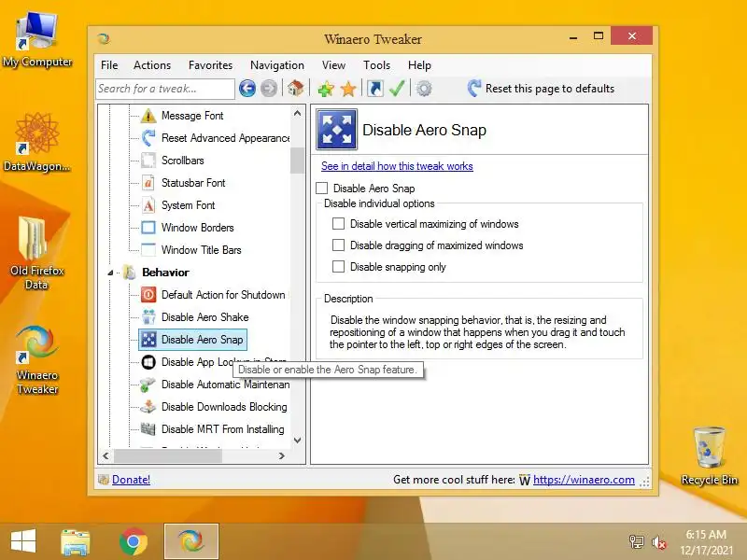The image size is (747, 560).
Task: Click the Disable Aero Shake icon
Action: [x=148, y=317]
